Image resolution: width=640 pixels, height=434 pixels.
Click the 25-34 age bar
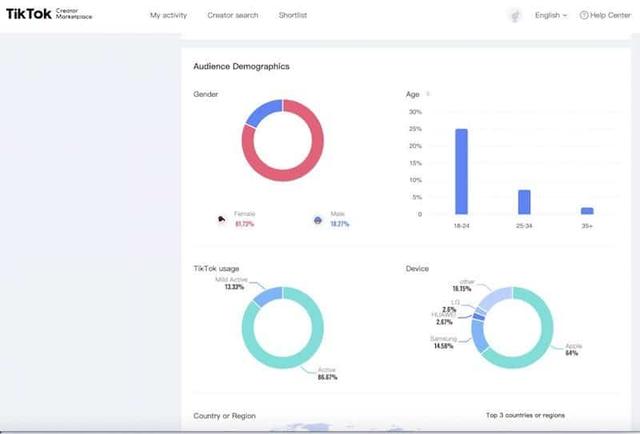(x=524, y=201)
